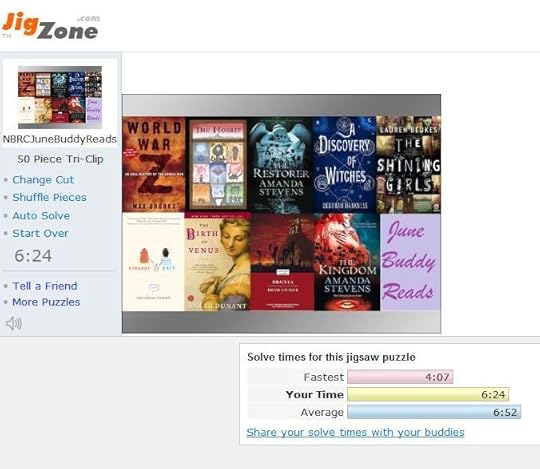
Task: Click the 6:24 timer display
Action: [x=33, y=256]
